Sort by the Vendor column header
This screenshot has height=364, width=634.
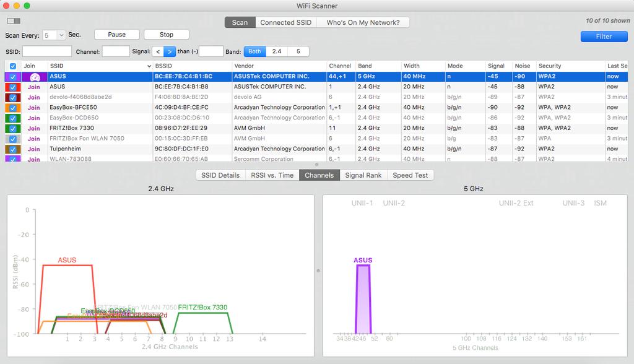pos(279,66)
